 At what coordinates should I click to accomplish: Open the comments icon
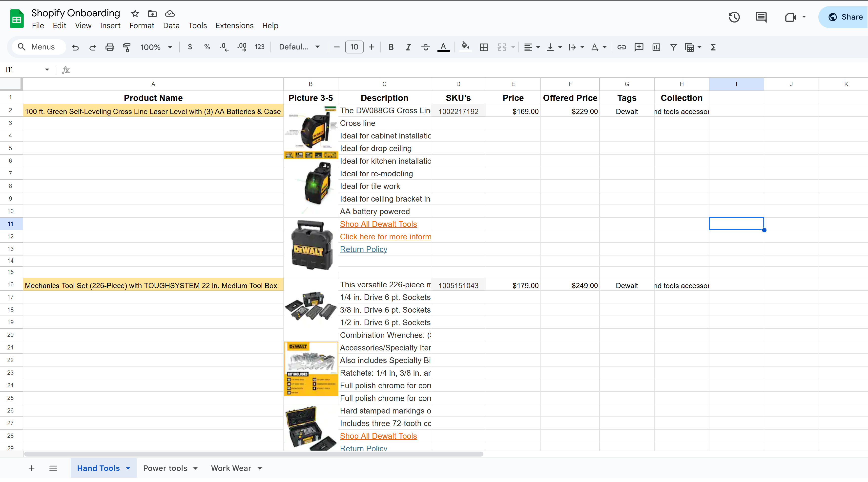[x=761, y=17]
